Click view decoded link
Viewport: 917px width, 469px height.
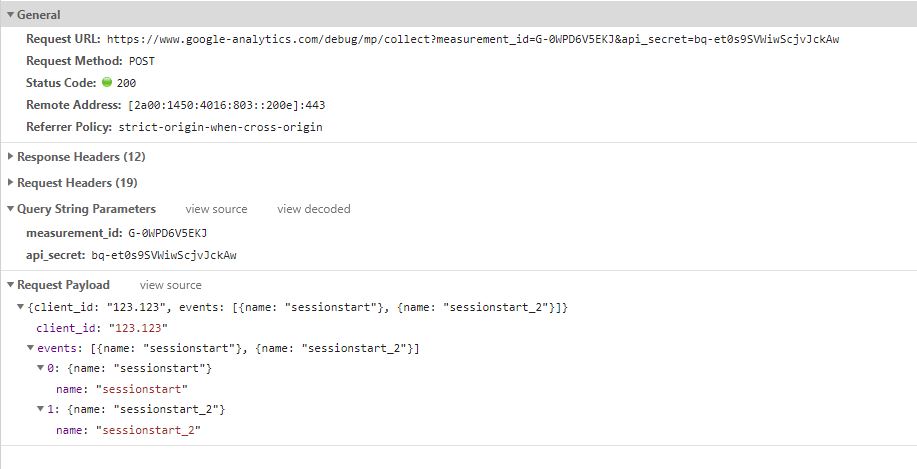coord(313,209)
